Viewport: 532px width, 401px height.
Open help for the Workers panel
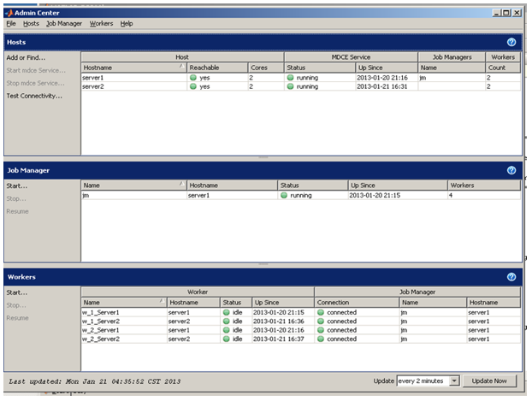(511, 277)
